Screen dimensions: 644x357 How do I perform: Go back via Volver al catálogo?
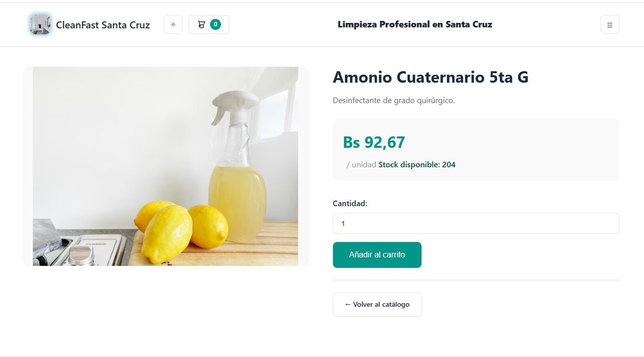click(x=377, y=304)
